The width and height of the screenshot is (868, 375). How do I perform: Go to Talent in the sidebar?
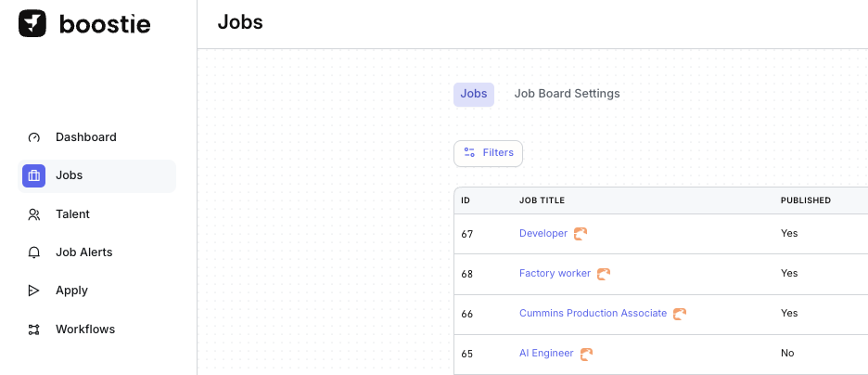point(72,214)
